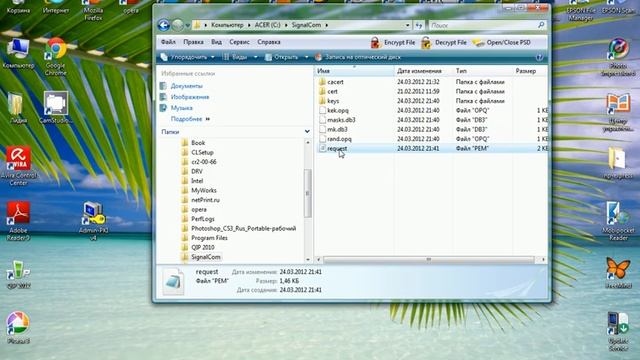Expand the Открыть dropdown arrow
This screenshot has width=640, height=360.
pos(307,57)
